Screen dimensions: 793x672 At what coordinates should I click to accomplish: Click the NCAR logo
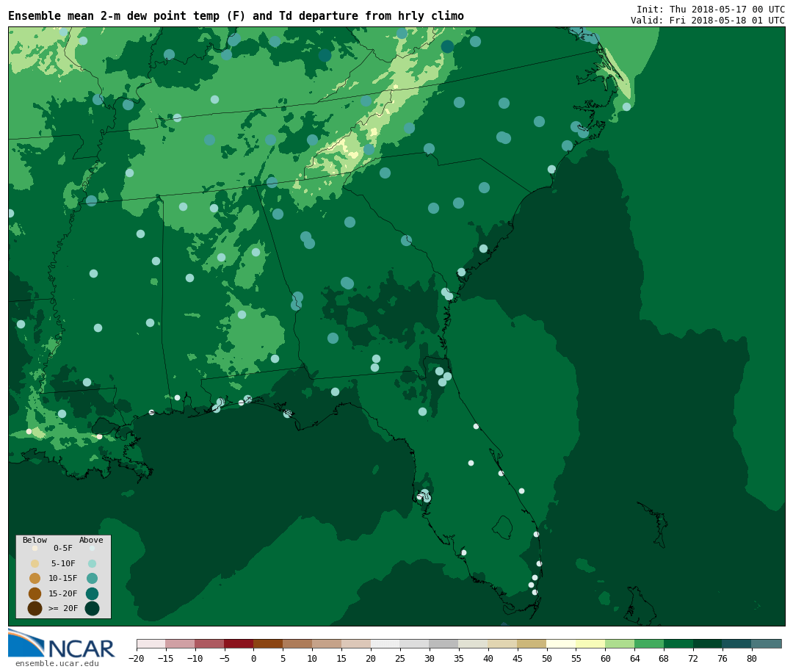point(61,643)
